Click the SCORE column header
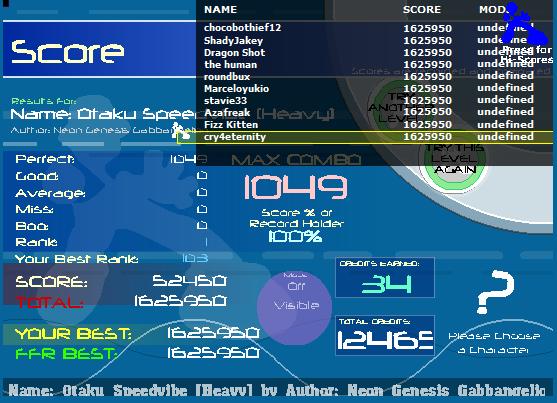This screenshot has width=557, height=403. 422,10
